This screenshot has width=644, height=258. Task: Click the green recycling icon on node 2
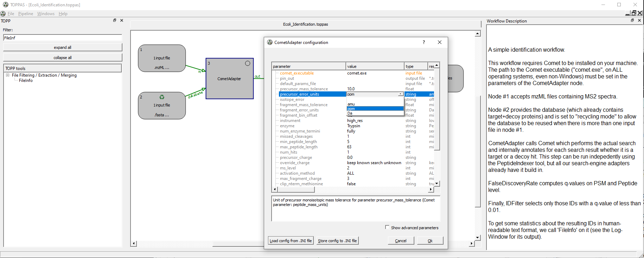coord(162,97)
